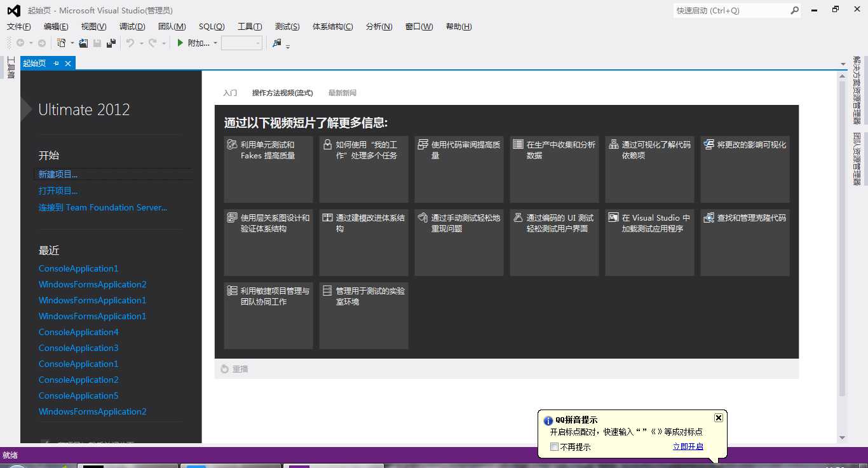
Task: Open the 通过可视化了解代码依赖项 video tile
Action: (x=650, y=169)
